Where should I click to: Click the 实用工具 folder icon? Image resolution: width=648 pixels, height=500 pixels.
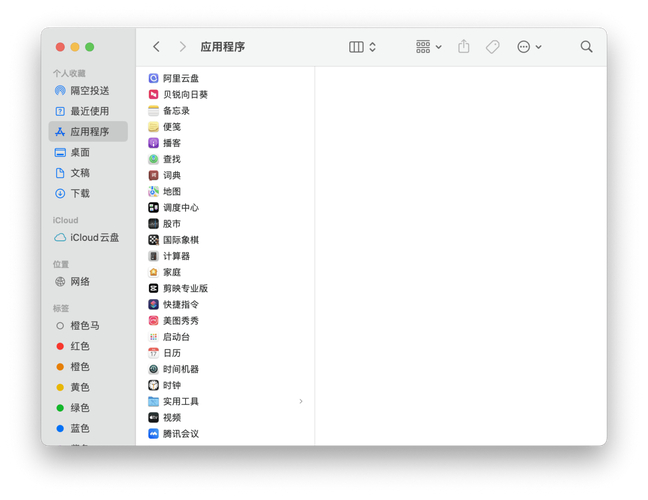153,401
